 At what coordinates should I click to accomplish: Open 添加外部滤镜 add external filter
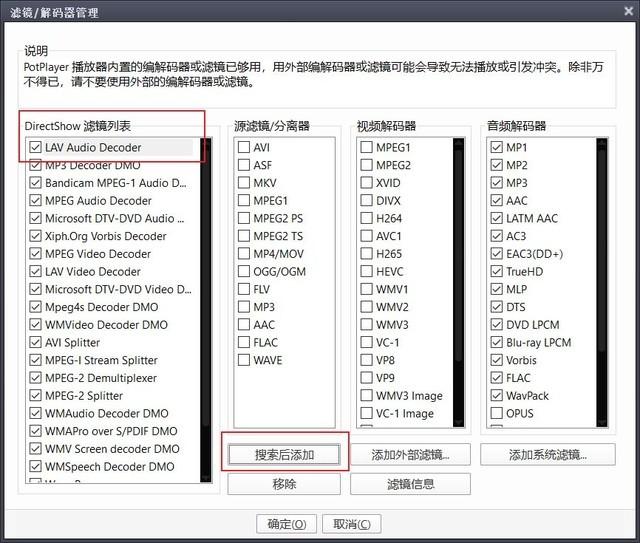pyautogui.click(x=410, y=455)
